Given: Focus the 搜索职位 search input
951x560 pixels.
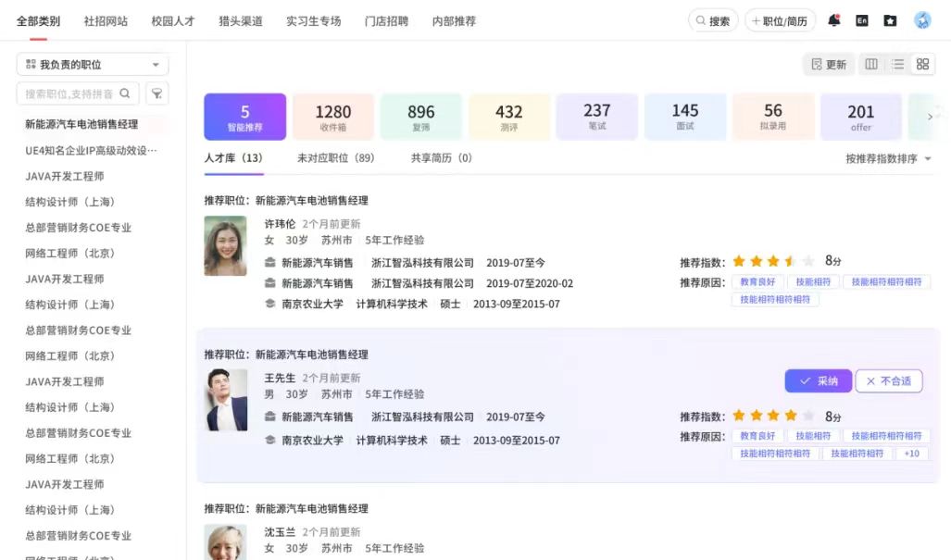Looking at the screenshot, I should (x=78, y=93).
